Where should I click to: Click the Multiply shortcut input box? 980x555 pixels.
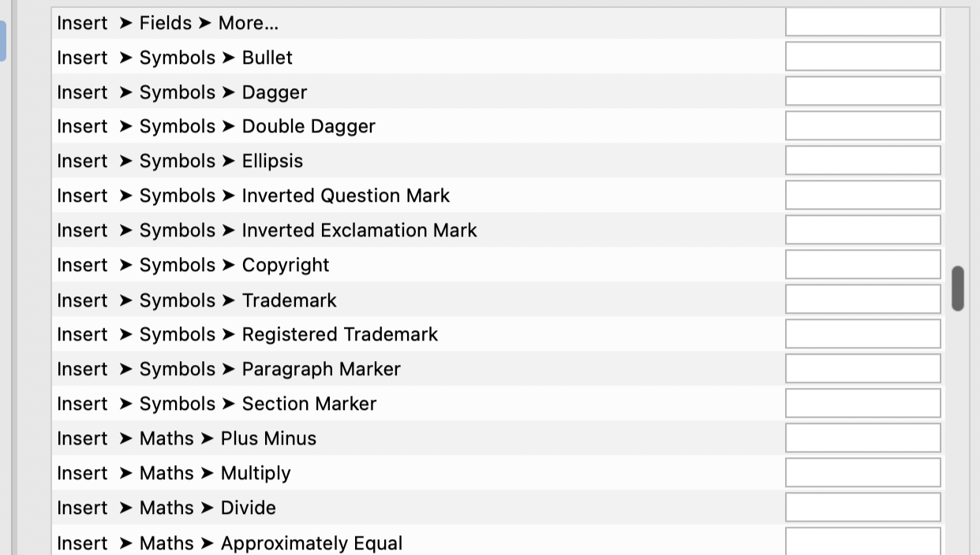862,472
